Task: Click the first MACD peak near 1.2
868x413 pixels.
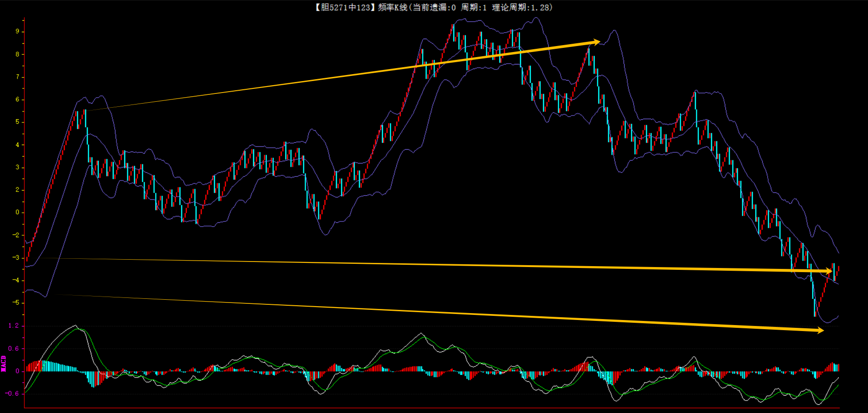Action: click(75, 326)
